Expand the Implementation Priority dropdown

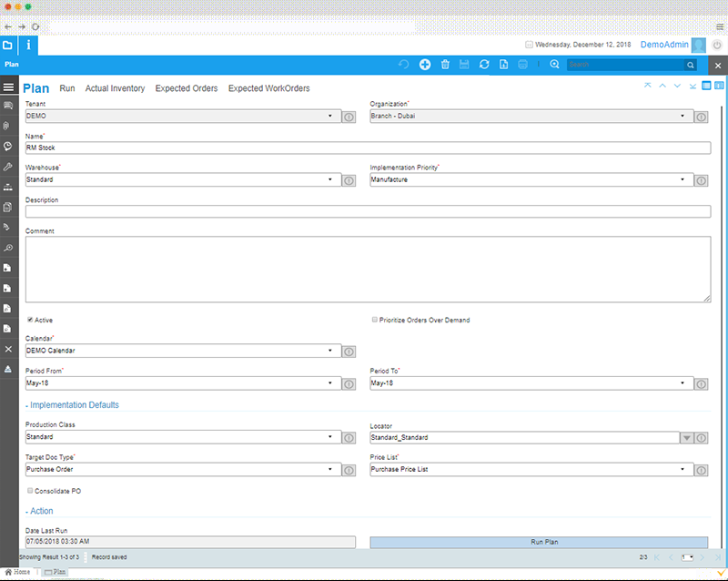pos(682,180)
